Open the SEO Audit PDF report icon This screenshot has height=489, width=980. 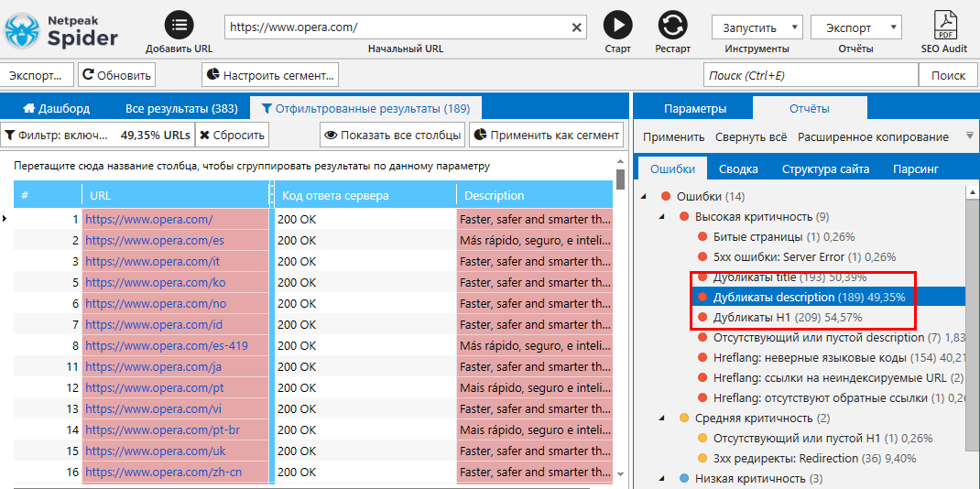pyautogui.click(x=943, y=26)
